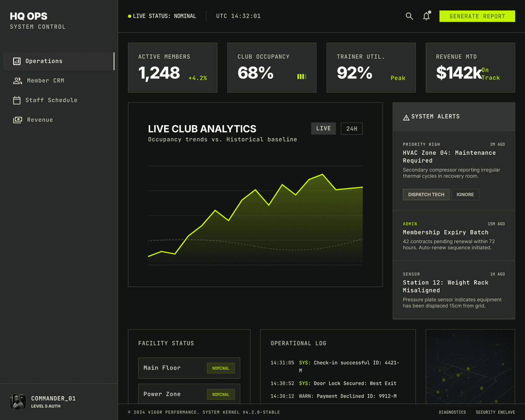
Task: Click the Main Floor NOMINAL badge
Action: [221, 368]
